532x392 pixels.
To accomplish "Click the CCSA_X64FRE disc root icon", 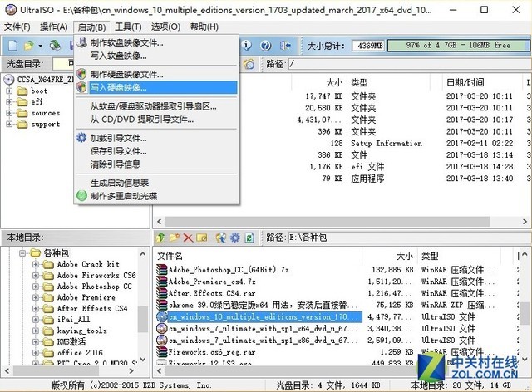I will (9, 80).
